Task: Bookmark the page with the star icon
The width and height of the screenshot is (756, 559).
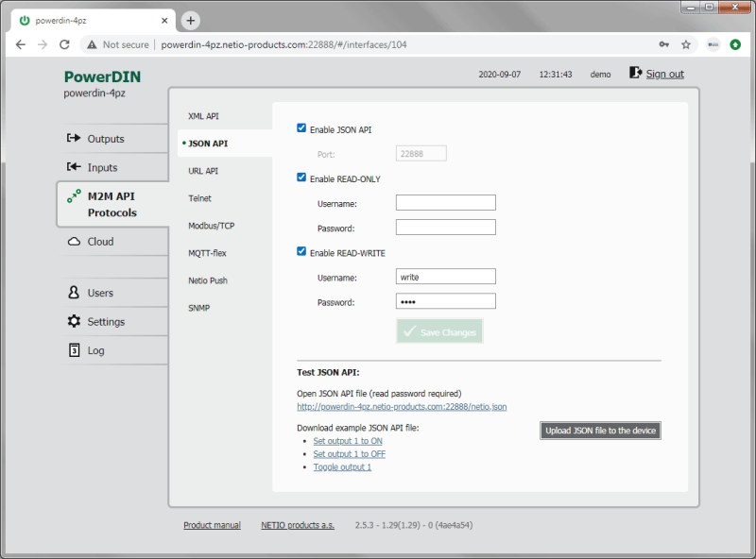Action: [x=687, y=43]
